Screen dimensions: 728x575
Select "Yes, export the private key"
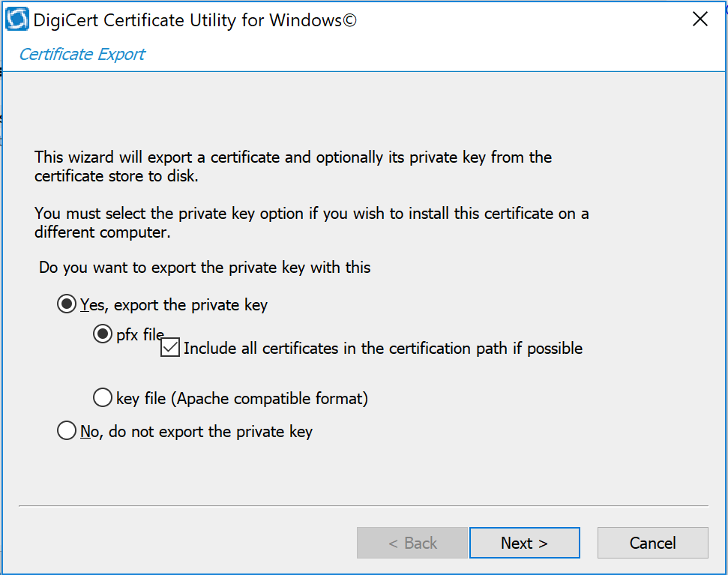(66, 304)
